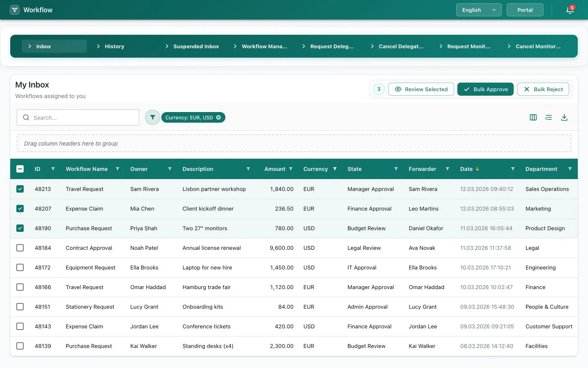588x368 pixels.
Task: Open the notifications bell icon
Action: pos(570,10)
